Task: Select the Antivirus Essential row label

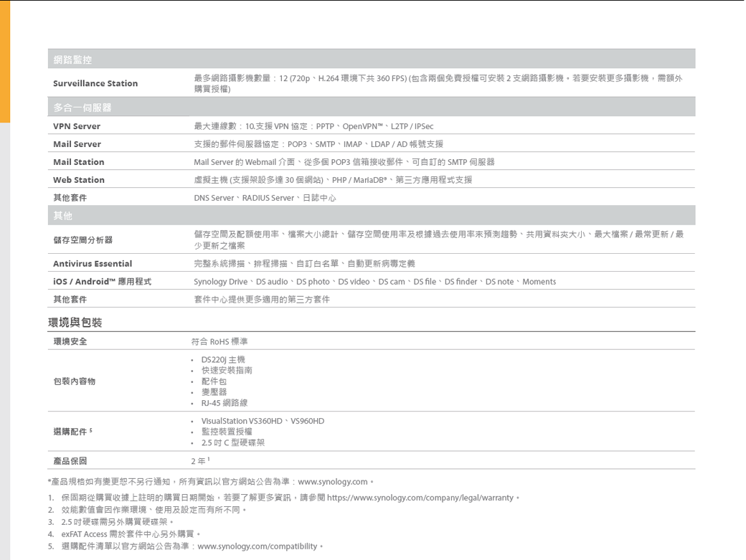Action: (x=93, y=264)
